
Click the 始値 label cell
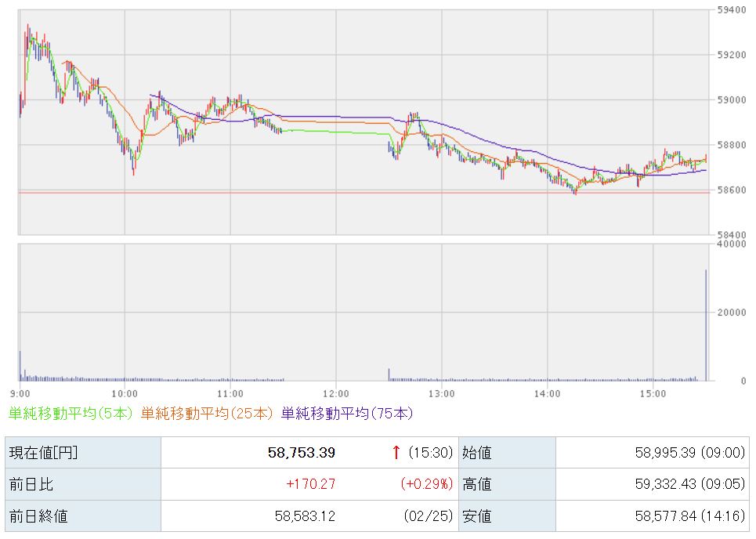[478, 452]
